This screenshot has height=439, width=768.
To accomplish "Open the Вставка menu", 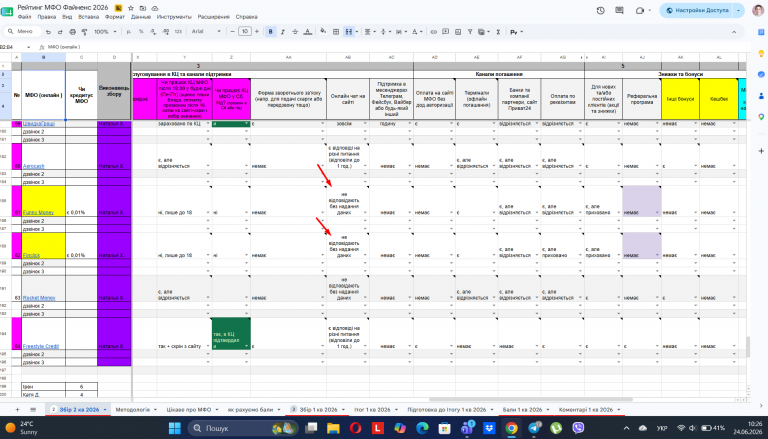I will point(89,17).
